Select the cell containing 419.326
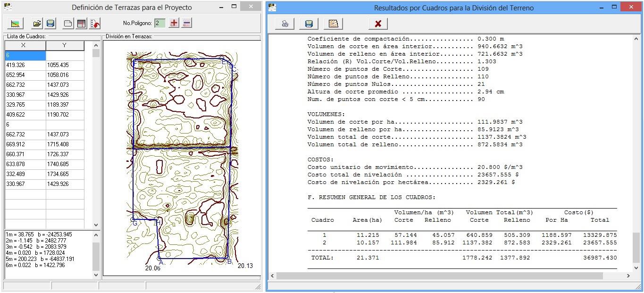Image resolution: width=644 pixels, height=293 pixels. pos(25,65)
